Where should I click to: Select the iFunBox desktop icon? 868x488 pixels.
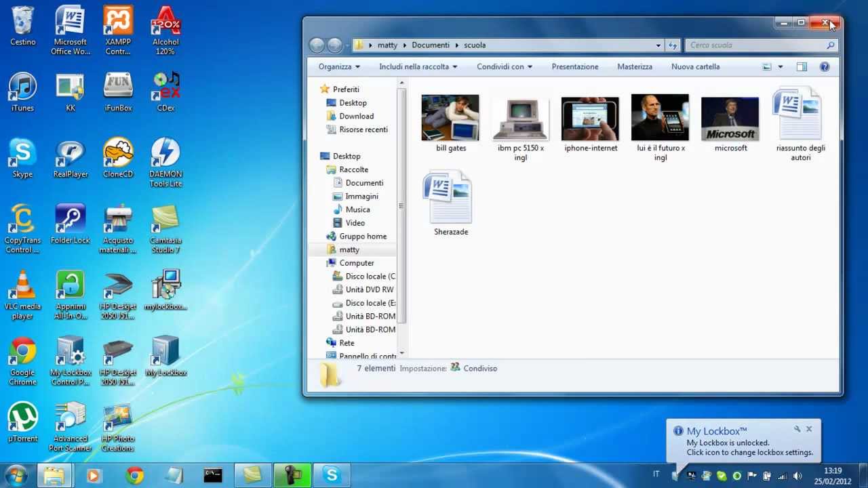tap(118, 93)
